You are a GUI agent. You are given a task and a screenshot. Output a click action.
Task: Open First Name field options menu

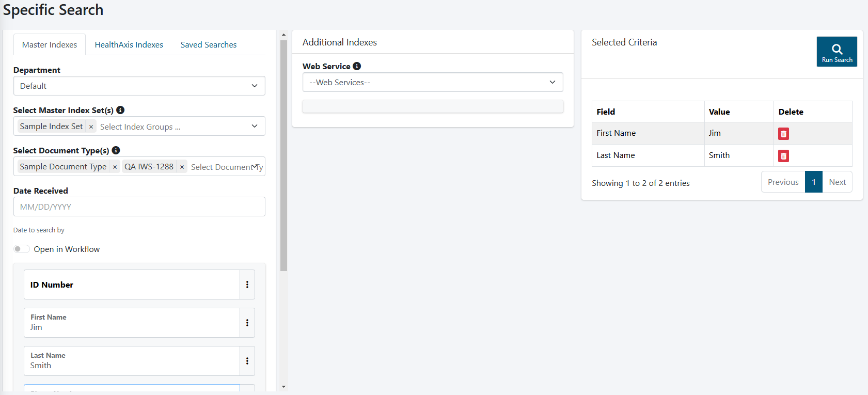tap(247, 323)
